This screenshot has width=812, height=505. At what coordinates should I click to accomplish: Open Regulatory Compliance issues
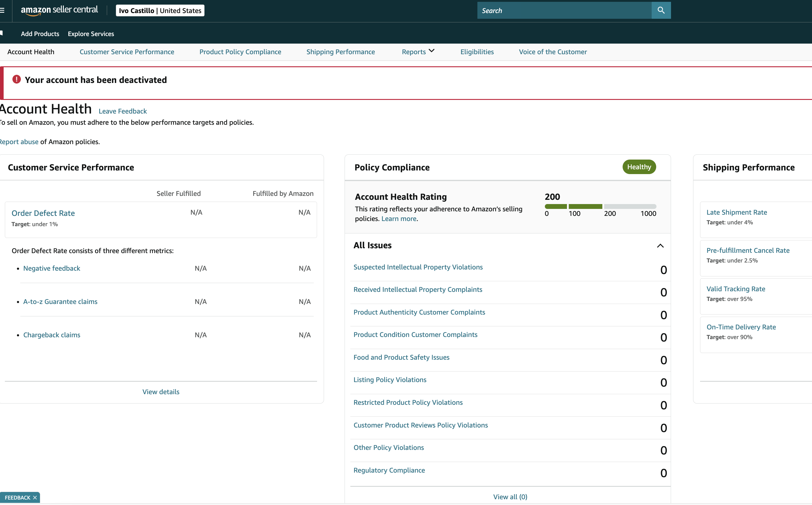(x=389, y=470)
